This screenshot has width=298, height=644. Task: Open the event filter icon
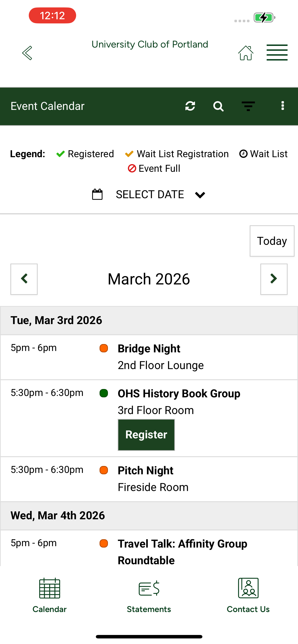point(248,106)
